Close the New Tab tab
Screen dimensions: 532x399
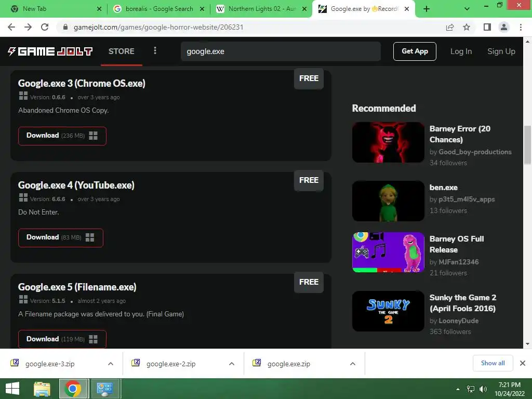tap(99, 9)
